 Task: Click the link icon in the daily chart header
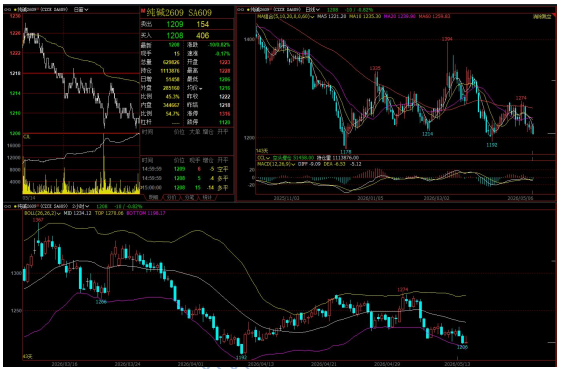pos(241,10)
